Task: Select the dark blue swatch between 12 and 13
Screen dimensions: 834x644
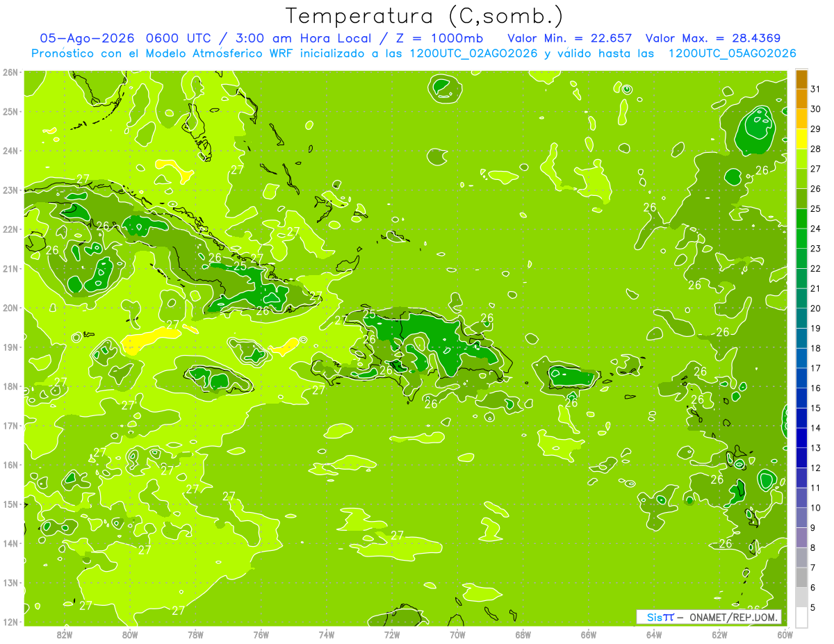Action: coord(801,458)
